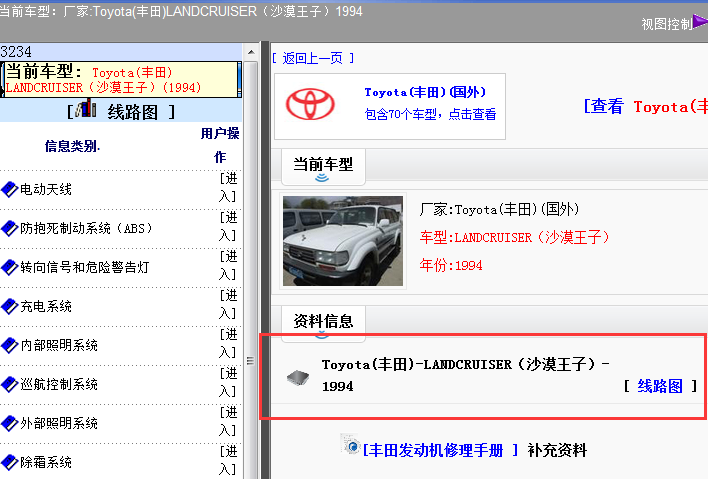The width and height of the screenshot is (708, 479).
Task: Click the yellow 当前车型 box in left panel
Action: point(121,79)
